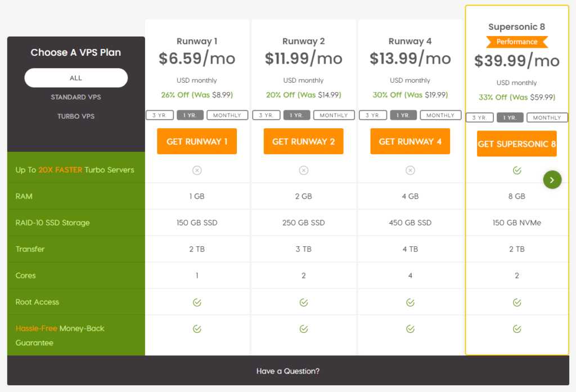Click the Runway 2 plan title
This screenshot has height=392, width=576.
tap(303, 41)
